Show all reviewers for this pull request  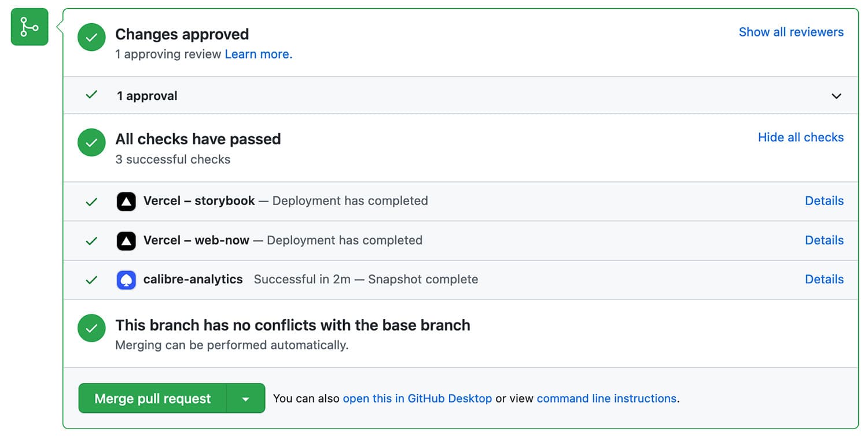point(791,32)
